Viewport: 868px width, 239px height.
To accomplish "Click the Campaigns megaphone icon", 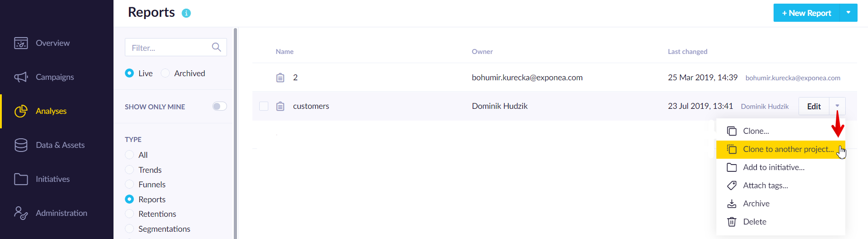I will click(x=21, y=77).
